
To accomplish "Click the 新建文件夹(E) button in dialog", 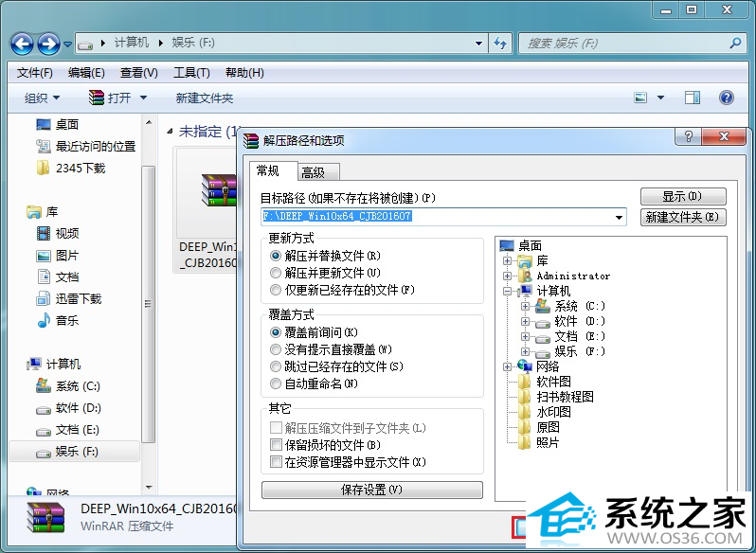I will coord(683,217).
